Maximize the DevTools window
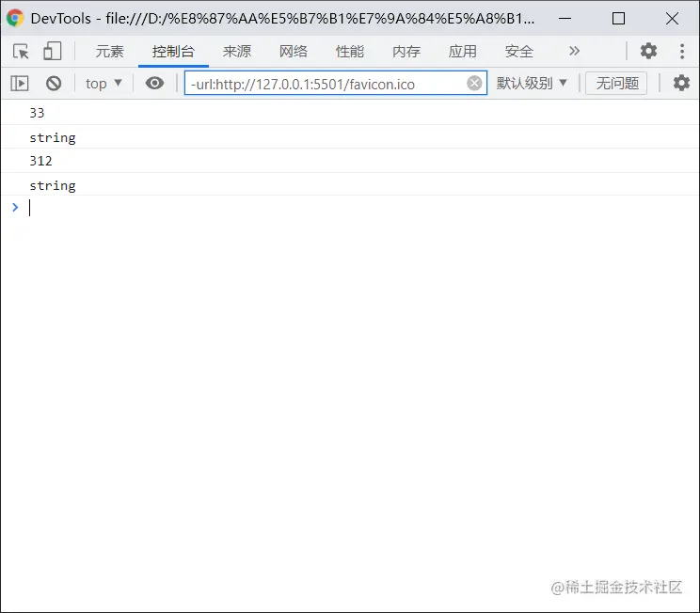700x613 pixels. click(618, 18)
